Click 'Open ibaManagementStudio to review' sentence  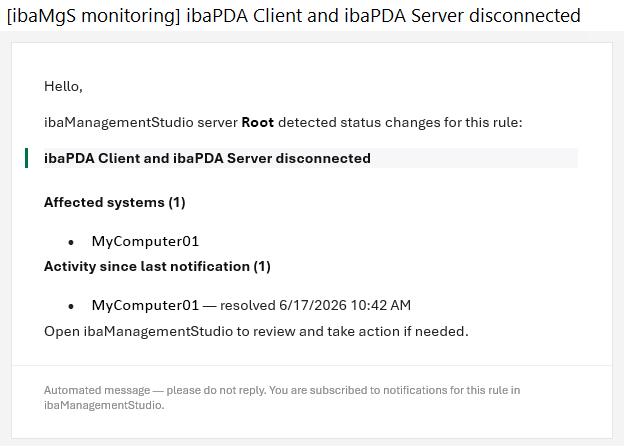pyautogui.click(x=256, y=331)
